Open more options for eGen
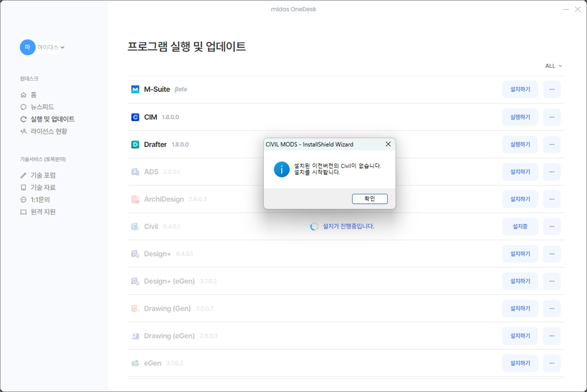Screen dimensions: 587x392 pos(552,363)
